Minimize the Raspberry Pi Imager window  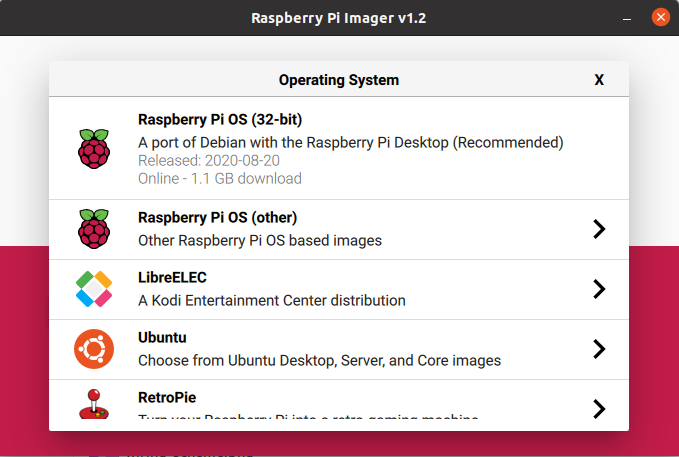[x=627, y=18]
